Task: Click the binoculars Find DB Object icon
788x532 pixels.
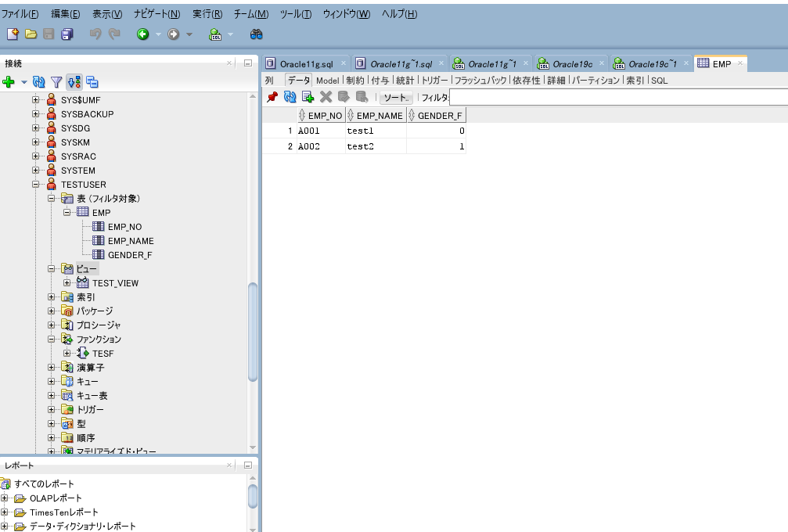Action: 257,34
